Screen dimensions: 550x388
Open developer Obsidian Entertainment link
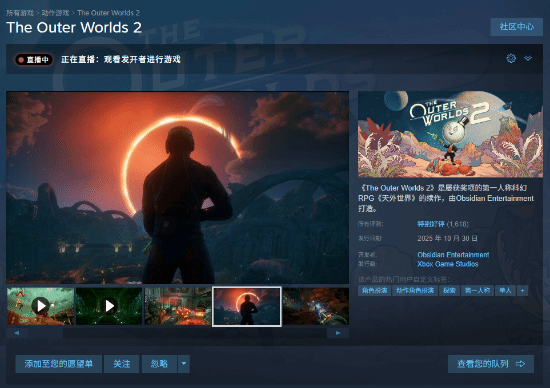coord(453,255)
